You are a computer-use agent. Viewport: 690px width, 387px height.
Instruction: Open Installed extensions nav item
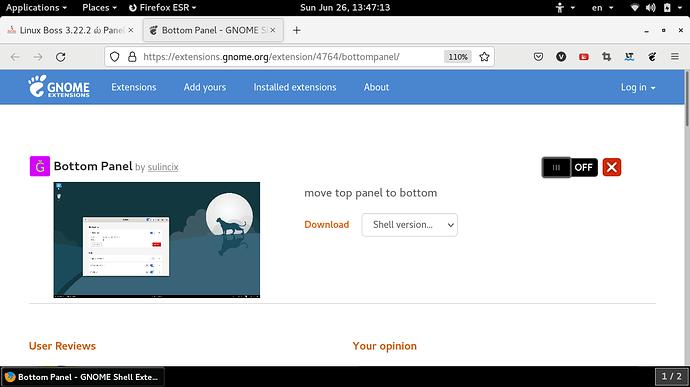pos(295,87)
